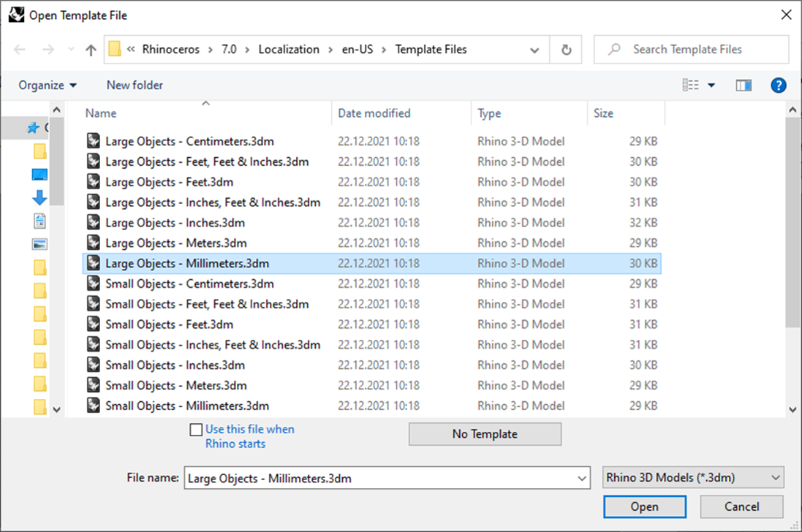Select Small Objects - Centimeters.3dm file name
The height and width of the screenshot is (532, 802).
pyautogui.click(x=189, y=284)
